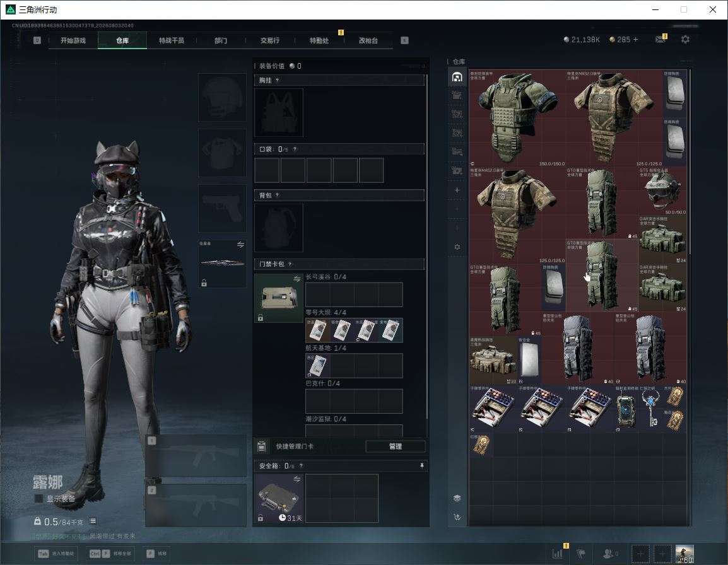Select the titanium alloy plate item
Image resolution: width=728 pixels, height=565 pixels.
tap(529, 360)
